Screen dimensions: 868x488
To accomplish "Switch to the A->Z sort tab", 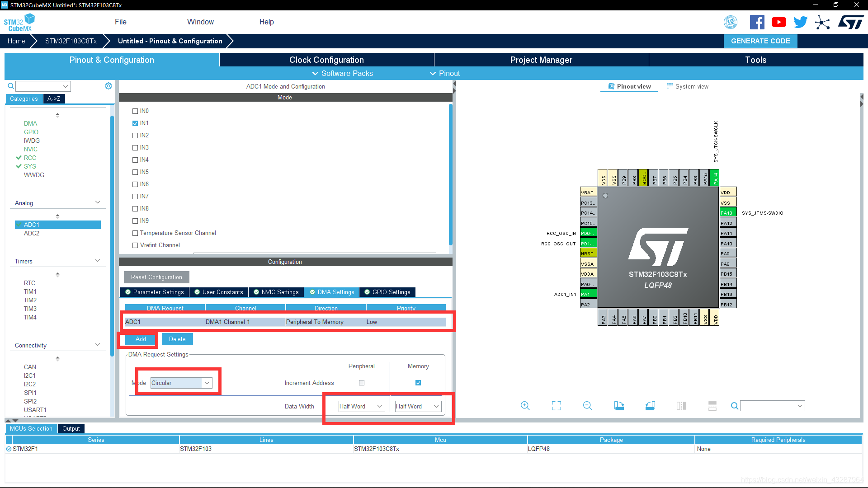I will click(x=54, y=99).
